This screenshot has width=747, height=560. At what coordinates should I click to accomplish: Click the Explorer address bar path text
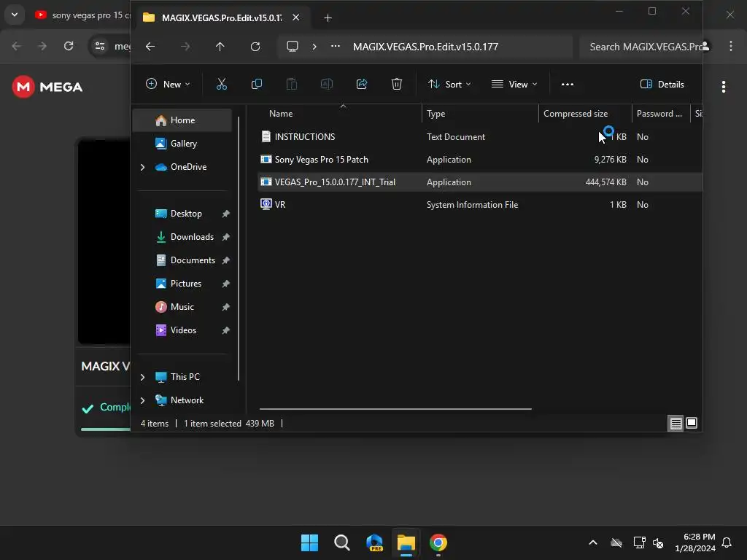pyautogui.click(x=425, y=47)
